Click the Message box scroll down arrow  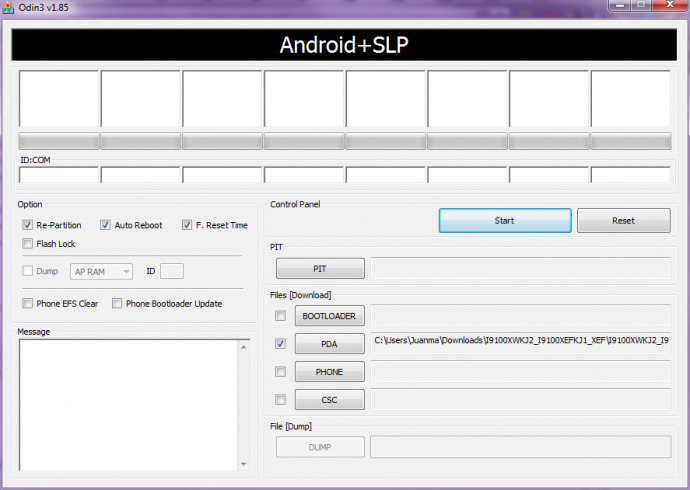tap(242, 463)
